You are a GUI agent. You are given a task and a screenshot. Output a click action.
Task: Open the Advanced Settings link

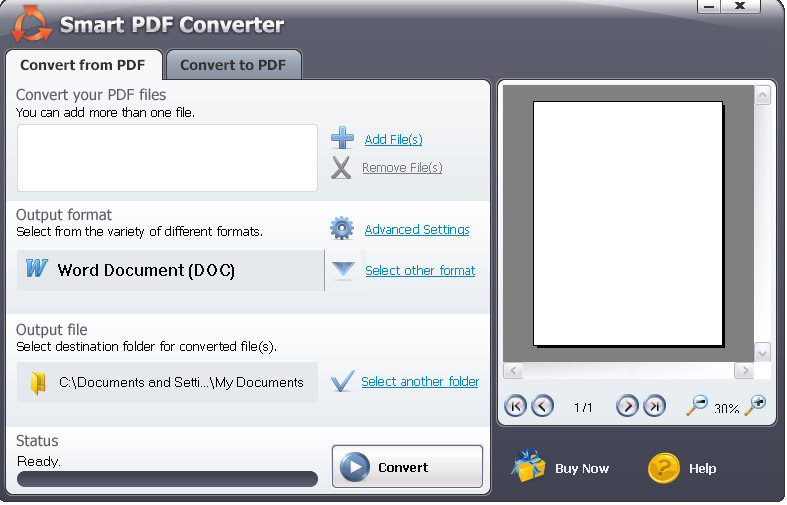[417, 229]
